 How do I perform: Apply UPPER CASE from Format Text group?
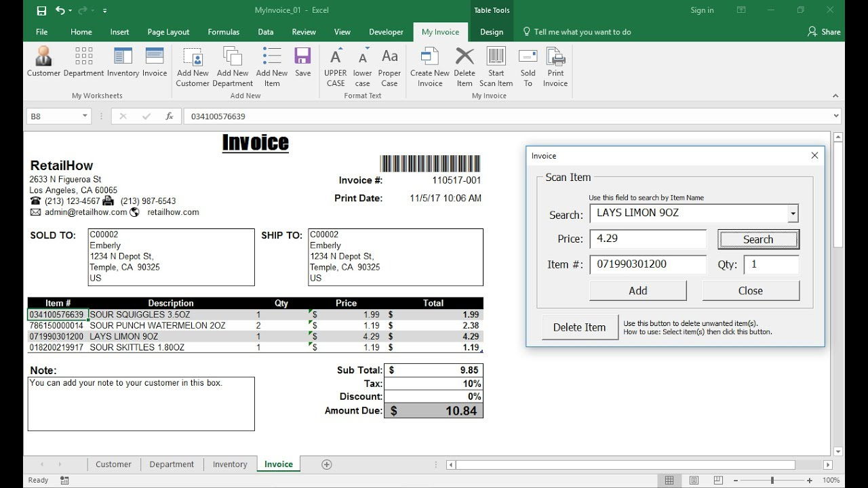click(x=335, y=64)
